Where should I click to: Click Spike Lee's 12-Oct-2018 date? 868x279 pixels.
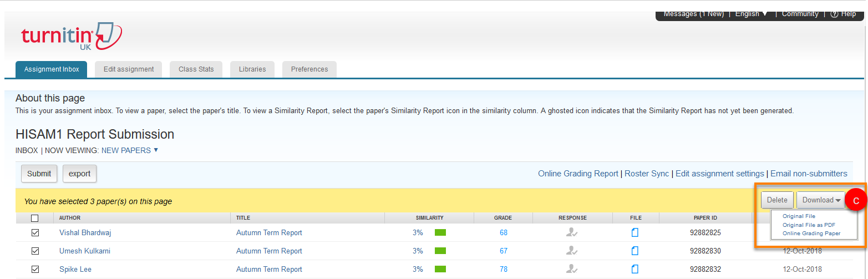coord(802,269)
